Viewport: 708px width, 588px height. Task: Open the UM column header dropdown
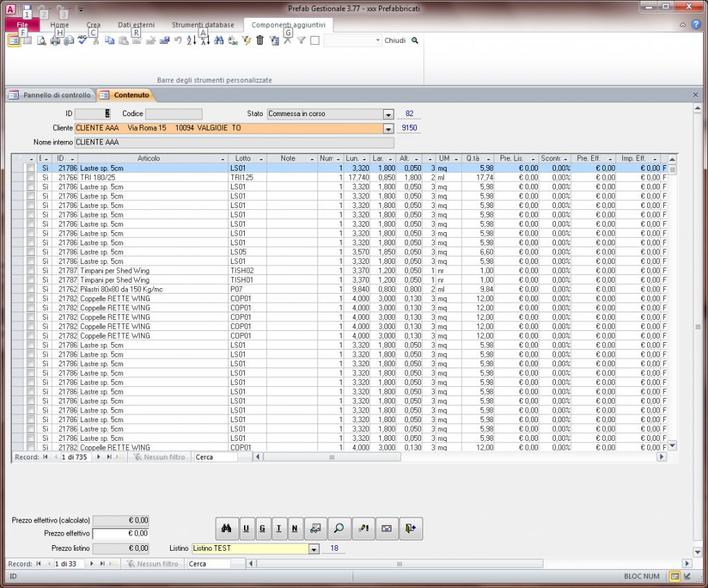(x=456, y=159)
